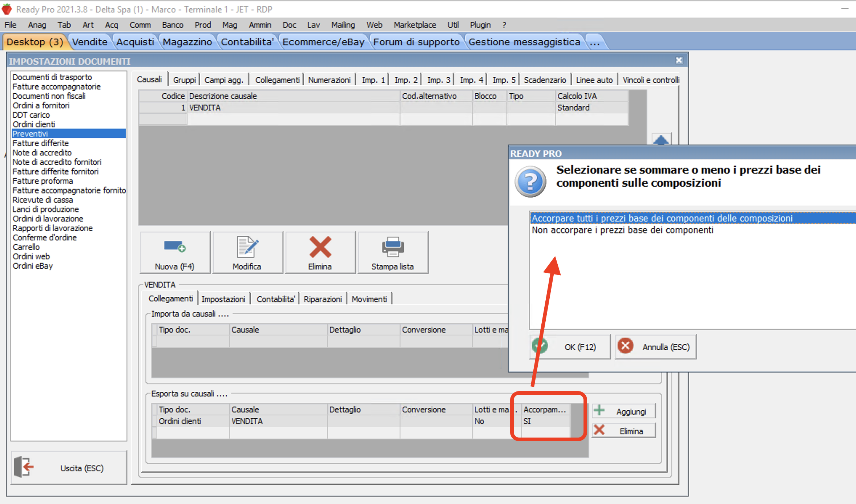Screen dimensions: 856x504
Task: Open the Anag menu
Action: tap(37, 25)
